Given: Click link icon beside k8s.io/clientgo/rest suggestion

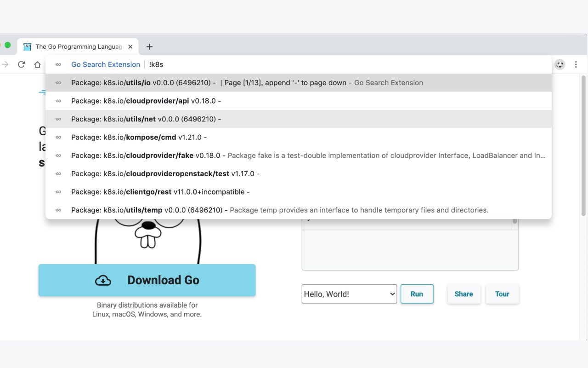Looking at the screenshot, I should click(58, 192).
